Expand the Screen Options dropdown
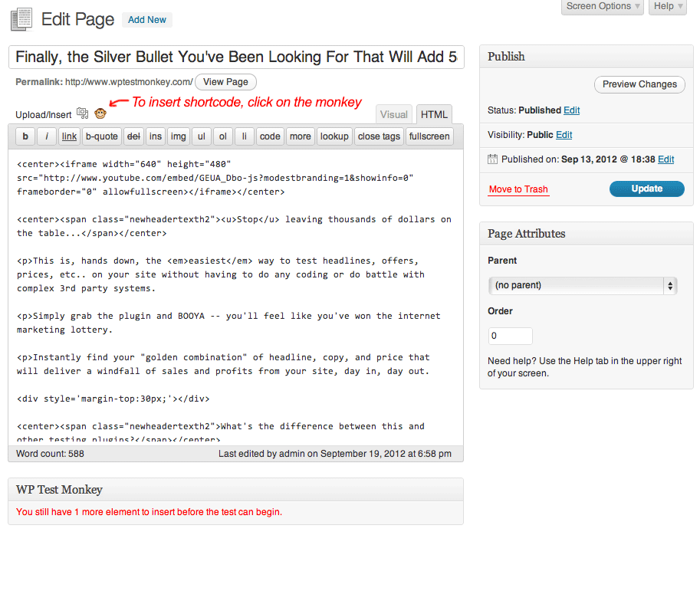The width and height of the screenshot is (700, 591). coord(602,6)
